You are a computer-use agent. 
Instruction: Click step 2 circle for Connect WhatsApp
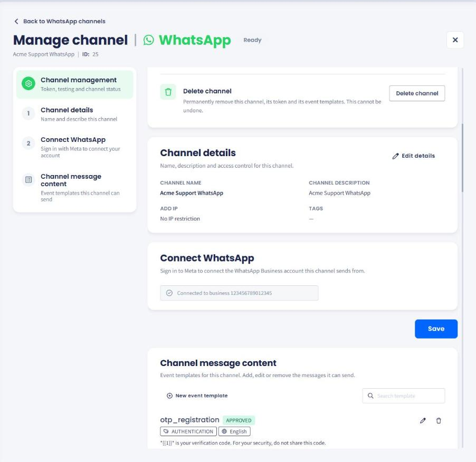pos(28,143)
